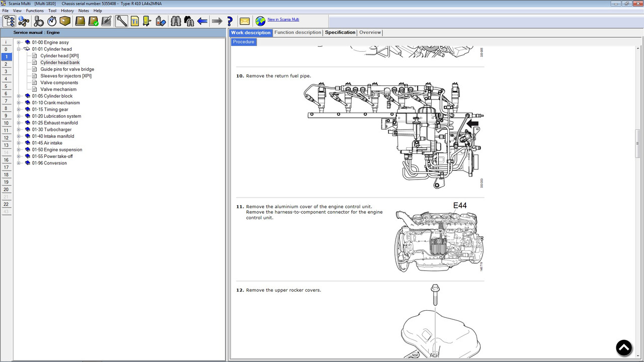
Task: Click the blue back navigation arrow
Action: [202, 21]
